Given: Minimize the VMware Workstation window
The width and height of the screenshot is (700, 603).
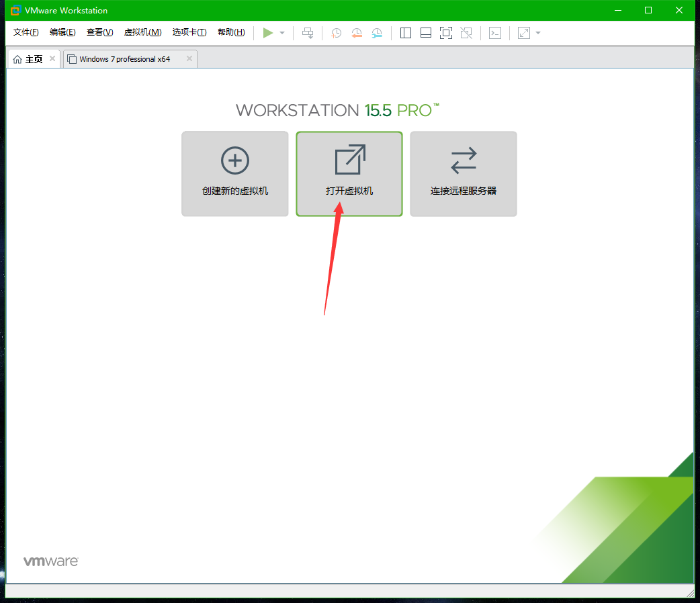Looking at the screenshot, I should point(618,10).
